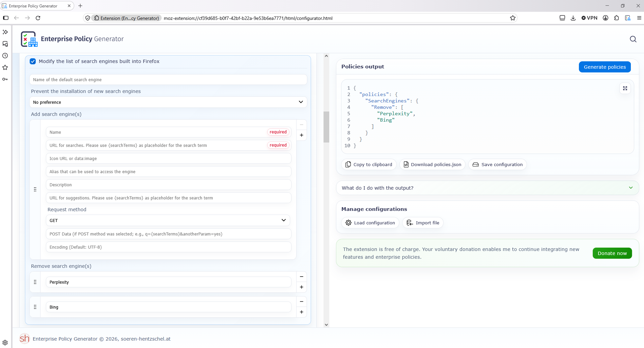
Task: Open passwords from the sidebar key icon
Action: pyautogui.click(x=5, y=79)
